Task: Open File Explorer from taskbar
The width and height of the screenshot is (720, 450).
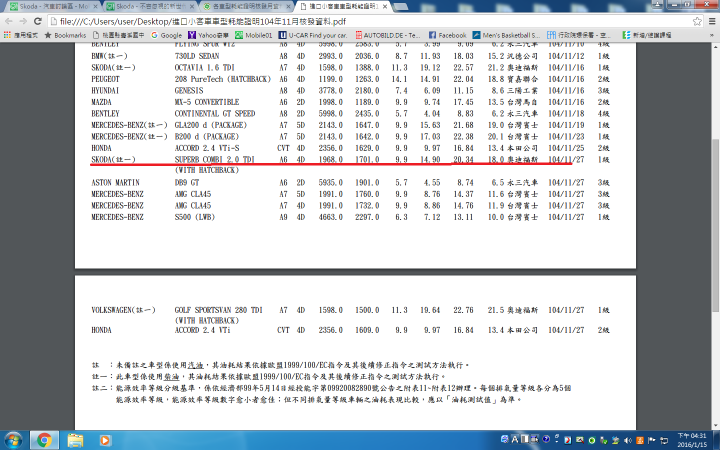Action: click(x=75, y=440)
